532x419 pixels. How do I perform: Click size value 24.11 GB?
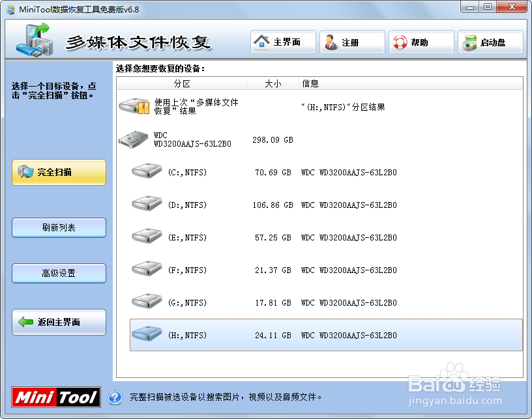pyautogui.click(x=273, y=336)
